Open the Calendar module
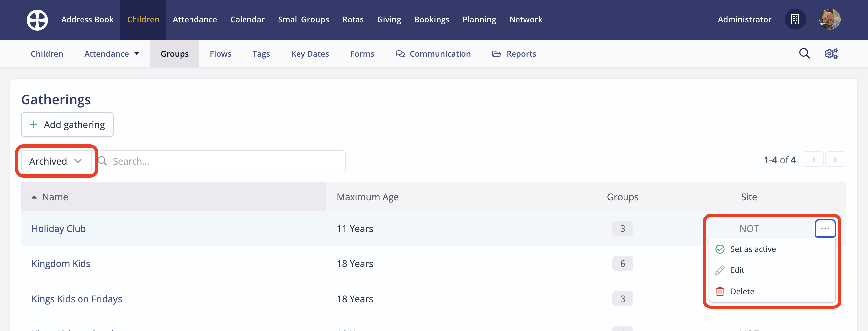868x331 pixels. point(247,20)
